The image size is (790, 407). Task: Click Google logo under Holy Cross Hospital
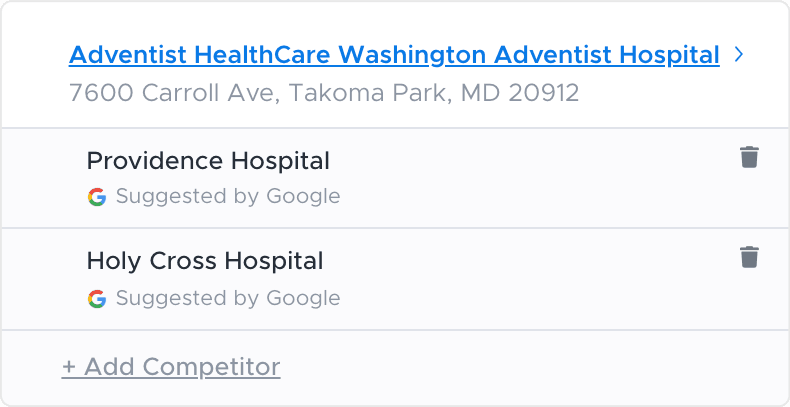(97, 299)
